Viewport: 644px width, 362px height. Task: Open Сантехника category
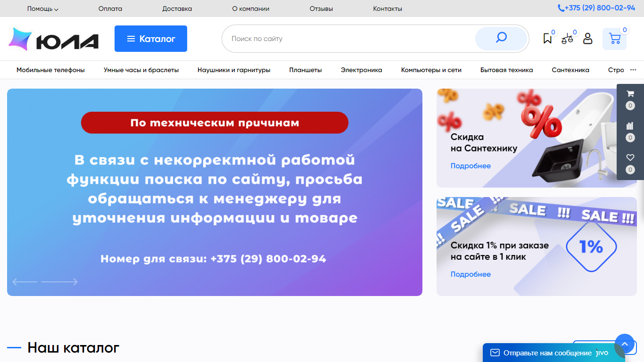pos(570,70)
